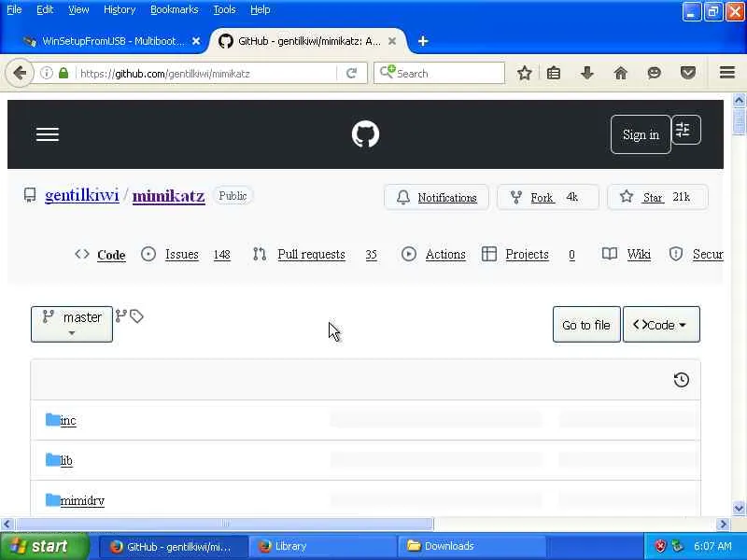Image resolution: width=747 pixels, height=560 pixels.
Task: Click the Firefox Search box
Action: coord(439,74)
